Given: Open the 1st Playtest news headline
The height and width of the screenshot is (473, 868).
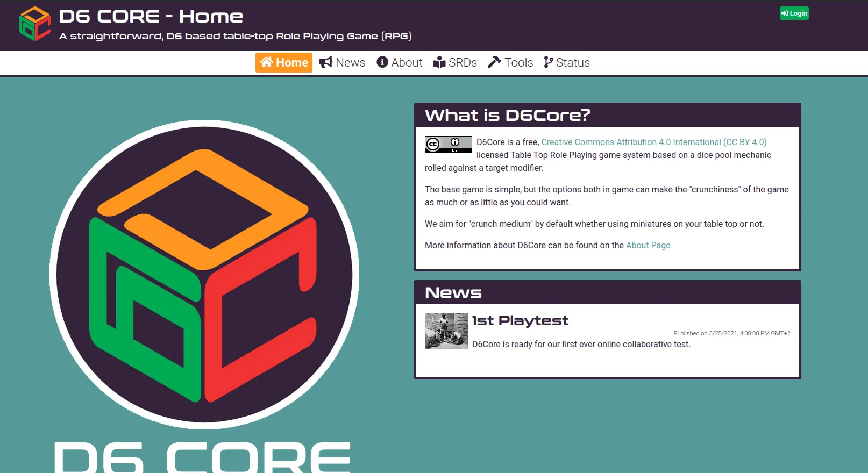Looking at the screenshot, I should tap(520, 321).
